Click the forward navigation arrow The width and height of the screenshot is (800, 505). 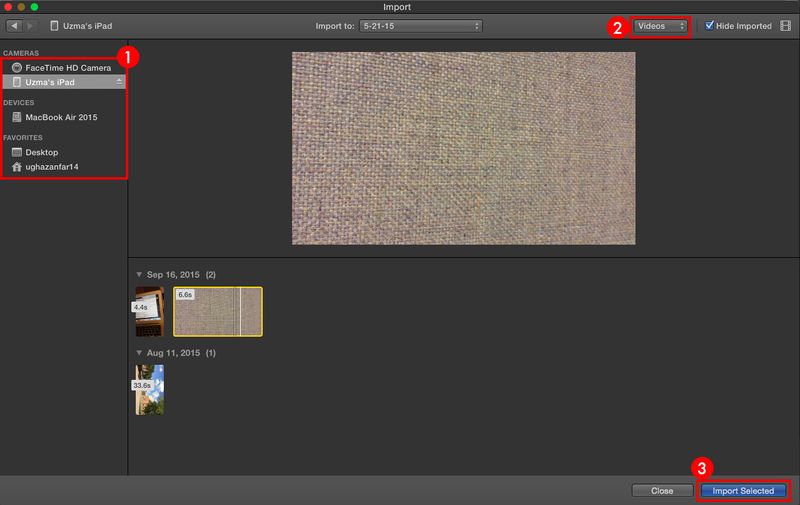click(30, 25)
